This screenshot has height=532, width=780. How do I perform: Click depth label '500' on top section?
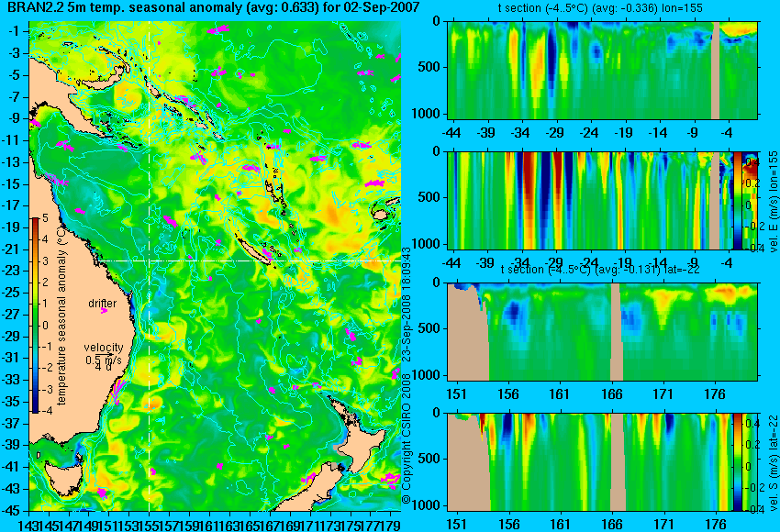429,67
